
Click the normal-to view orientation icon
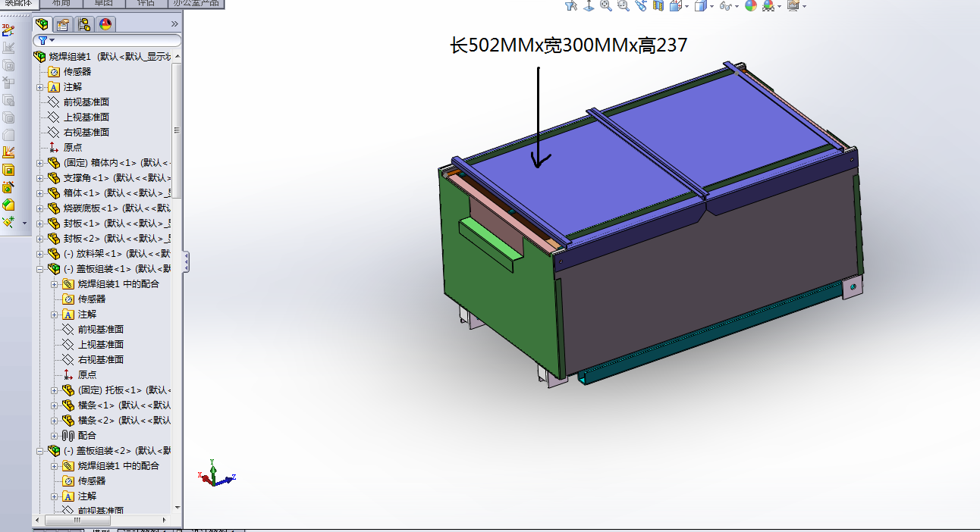click(x=589, y=6)
